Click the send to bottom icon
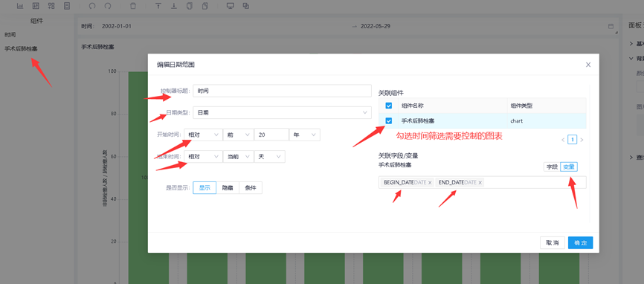Screen dimensions: 644x284 [x=174, y=6]
